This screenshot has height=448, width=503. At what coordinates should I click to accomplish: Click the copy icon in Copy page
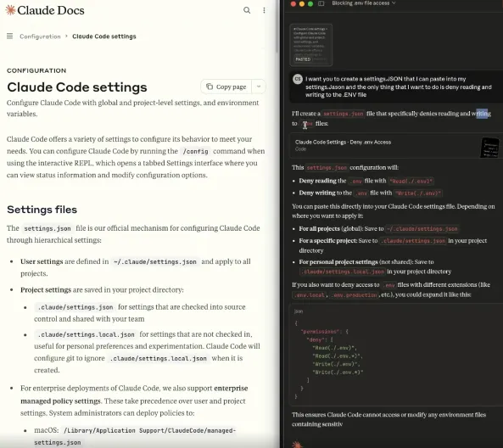[210, 87]
